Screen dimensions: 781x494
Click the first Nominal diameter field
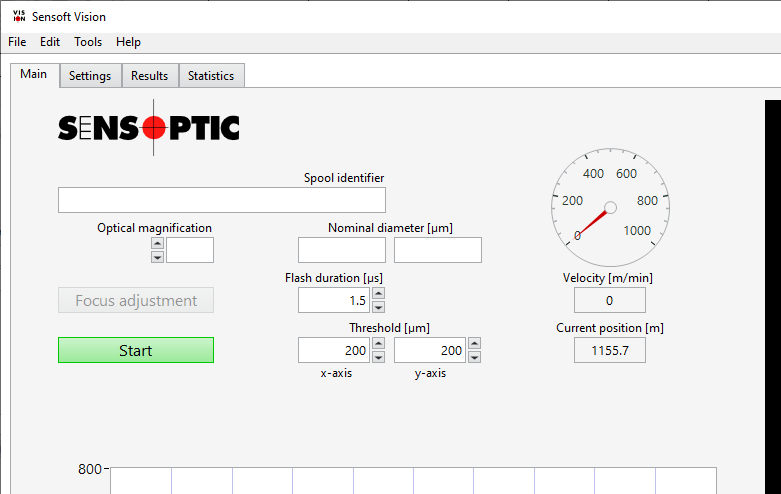click(x=342, y=250)
